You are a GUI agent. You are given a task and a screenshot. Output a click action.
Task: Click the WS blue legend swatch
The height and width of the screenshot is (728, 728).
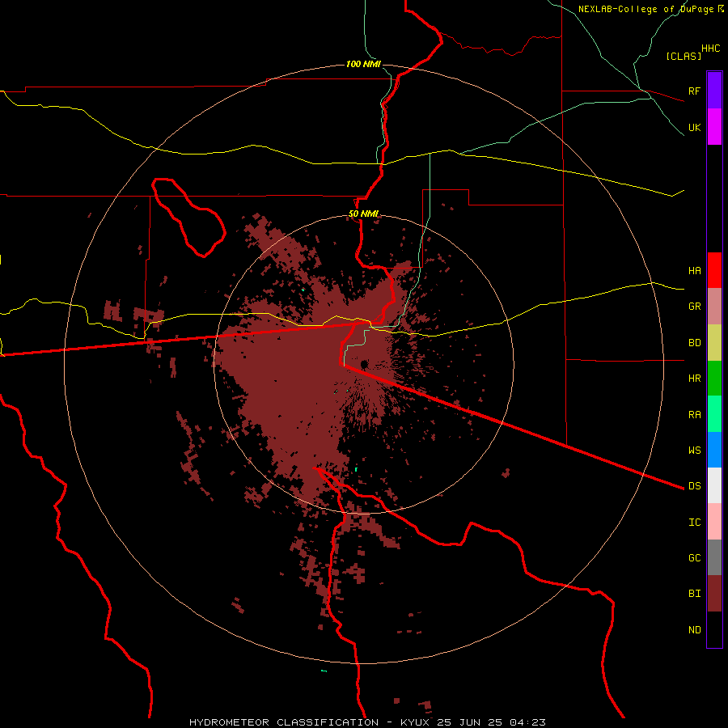click(714, 450)
